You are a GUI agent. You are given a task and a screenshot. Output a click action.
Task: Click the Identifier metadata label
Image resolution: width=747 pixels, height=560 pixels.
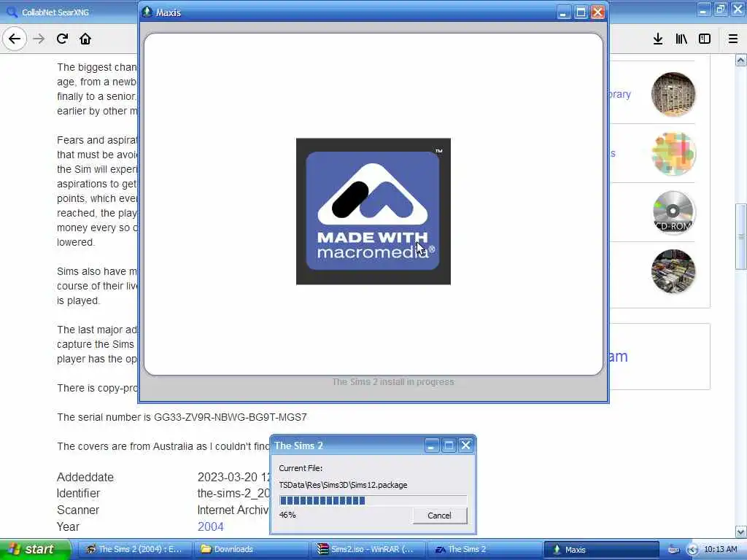pos(79,494)
